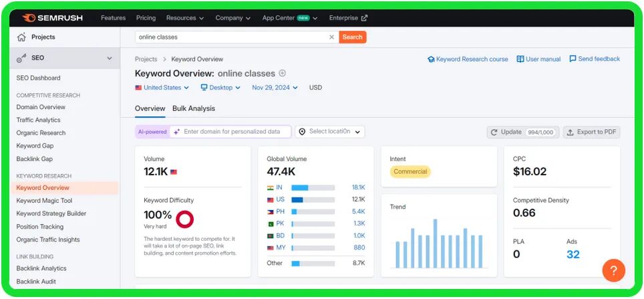Open the United States country dropdown

pyautogui.click(x=162, y=88)
